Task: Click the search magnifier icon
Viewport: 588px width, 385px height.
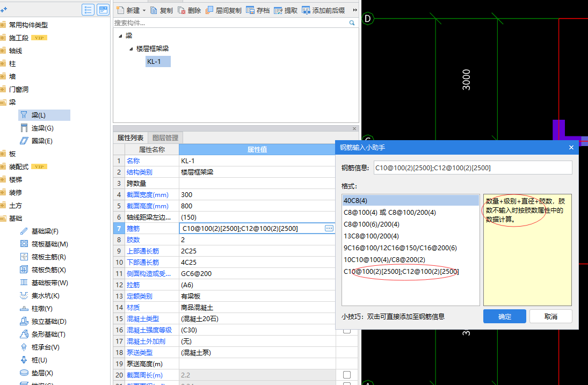Action: (352, 23)
